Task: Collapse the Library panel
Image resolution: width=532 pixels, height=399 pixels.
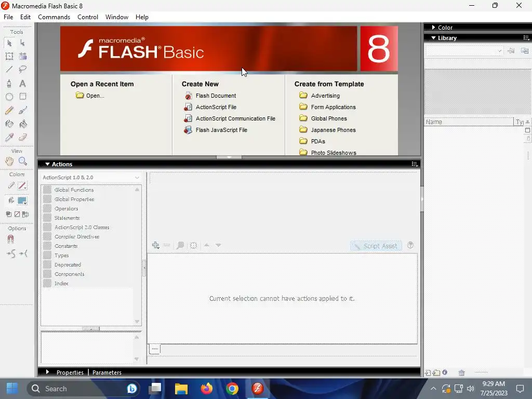Action: click(433, 38)
